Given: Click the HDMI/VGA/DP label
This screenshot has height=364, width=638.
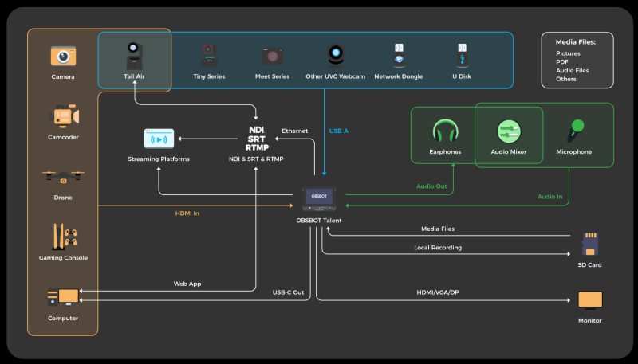Looking at the screenshot, I should pyautogui.click(x=438, y=292).
